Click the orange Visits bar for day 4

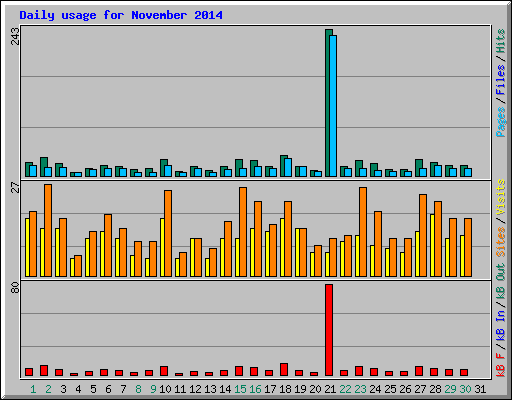[x=78, y=266]
